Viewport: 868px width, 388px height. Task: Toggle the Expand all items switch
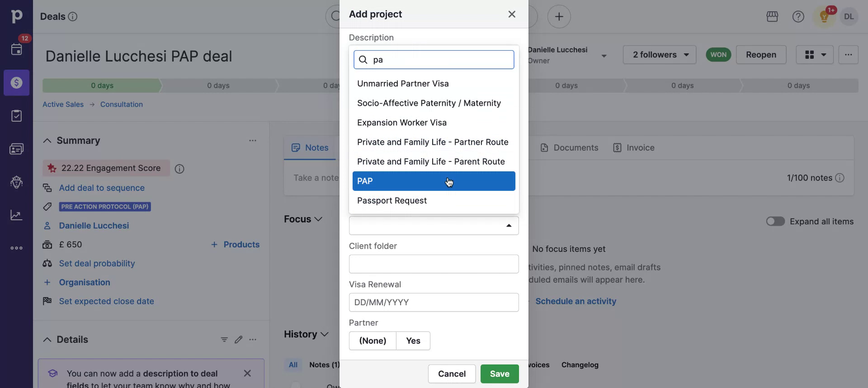pyautogui.click(x=775, y=222)
